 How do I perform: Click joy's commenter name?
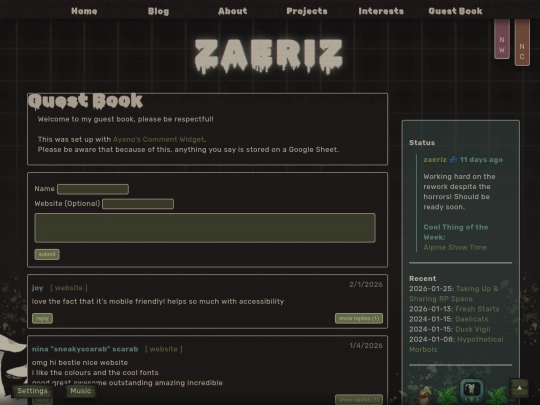click(x=38, y=288)
